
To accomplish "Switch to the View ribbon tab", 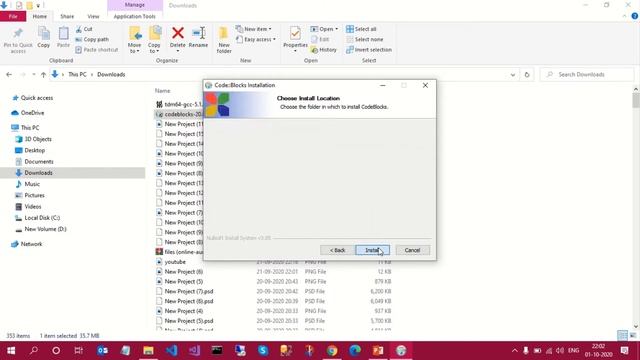I will pos(93,16).
